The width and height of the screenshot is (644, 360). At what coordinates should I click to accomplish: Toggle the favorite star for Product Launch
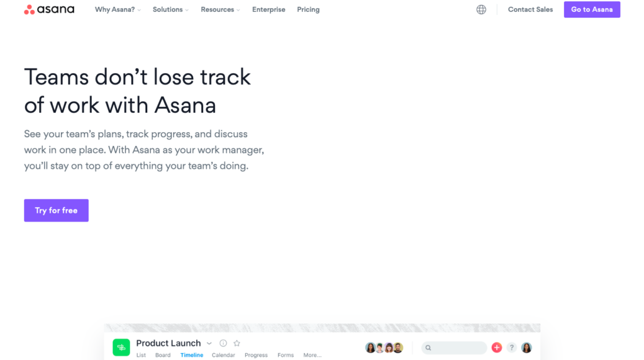237,343
